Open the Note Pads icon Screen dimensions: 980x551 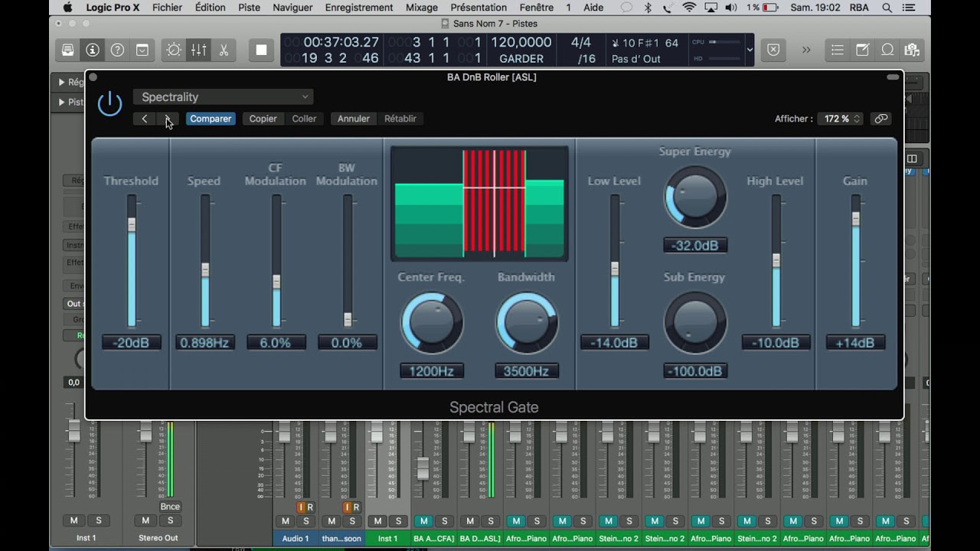point(862,50)
